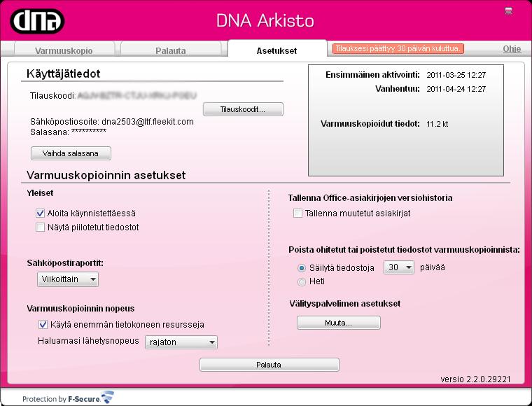
Task: Click the F-Secure shield logo
Action: 108,397
